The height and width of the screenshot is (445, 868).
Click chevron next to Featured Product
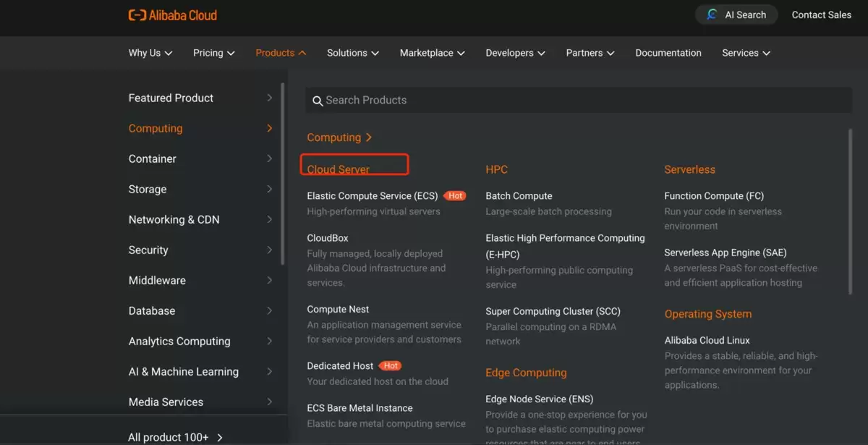coord(270,98)
